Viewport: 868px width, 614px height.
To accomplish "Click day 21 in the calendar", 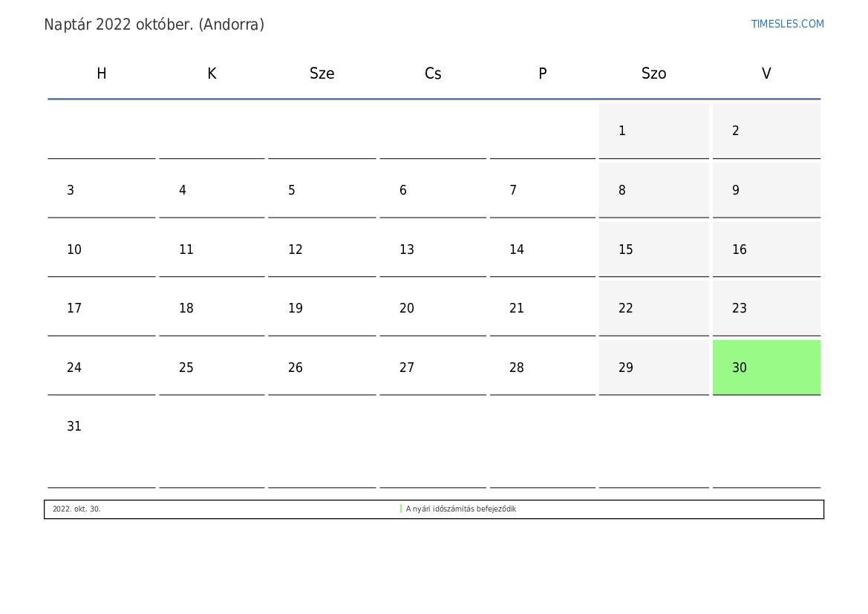I will coord(543,308).
